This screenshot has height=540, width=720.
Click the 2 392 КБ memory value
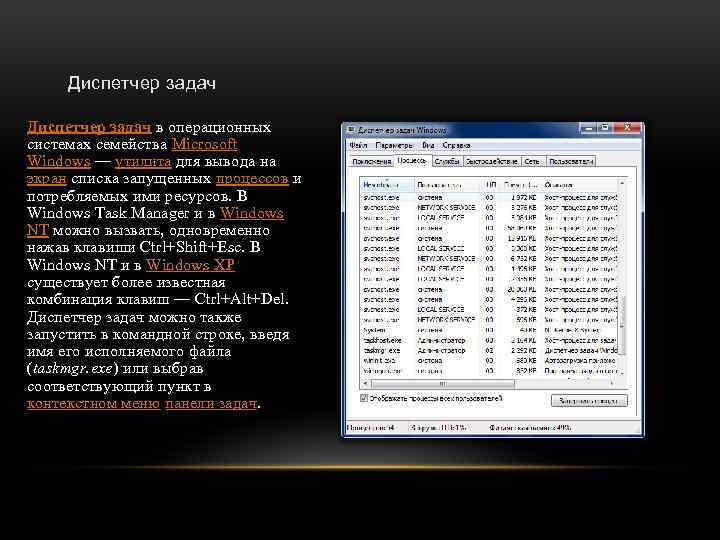tap(523, 350)
